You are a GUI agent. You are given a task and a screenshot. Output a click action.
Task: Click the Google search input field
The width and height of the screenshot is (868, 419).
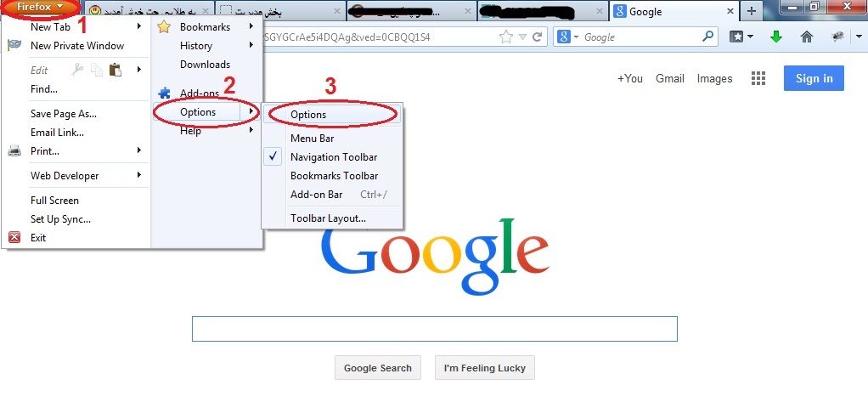(x=435, y=329)
